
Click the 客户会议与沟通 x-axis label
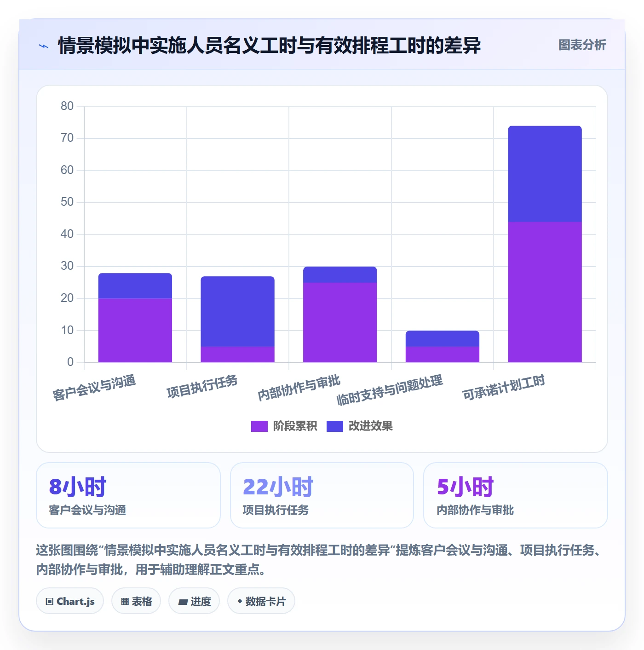(94, 388)
